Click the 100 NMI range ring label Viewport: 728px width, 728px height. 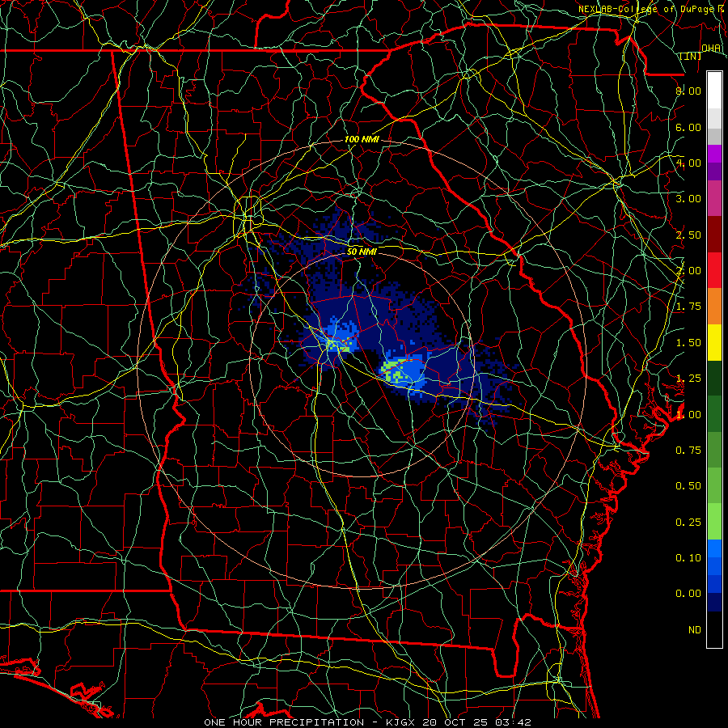click(x=362, y=139)
